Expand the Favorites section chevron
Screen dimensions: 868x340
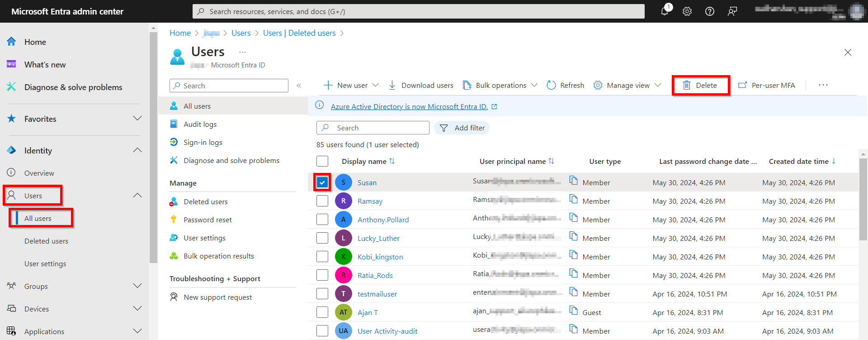[x=137, y=118]
